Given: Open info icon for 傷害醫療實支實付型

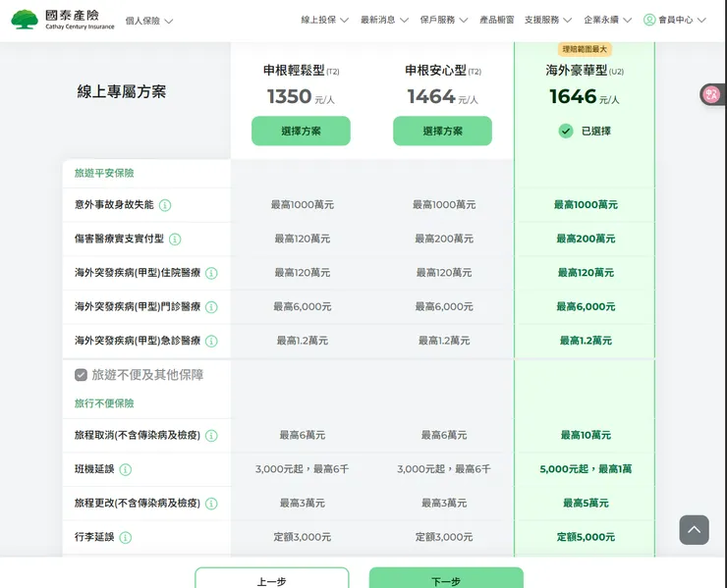Looking at the screenshot, I should [175, 240].
